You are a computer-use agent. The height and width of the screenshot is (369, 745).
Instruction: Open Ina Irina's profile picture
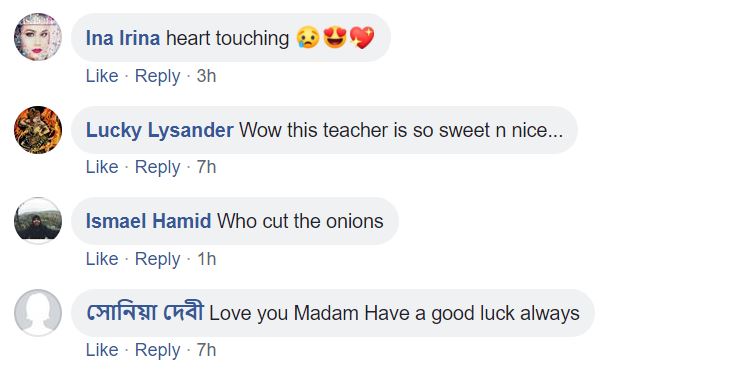click(x=38, y=37)
